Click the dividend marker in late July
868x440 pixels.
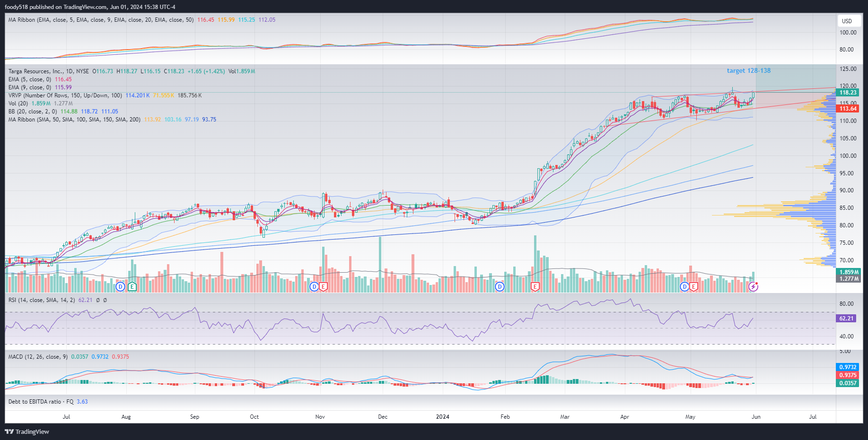[x=121, y=286]
